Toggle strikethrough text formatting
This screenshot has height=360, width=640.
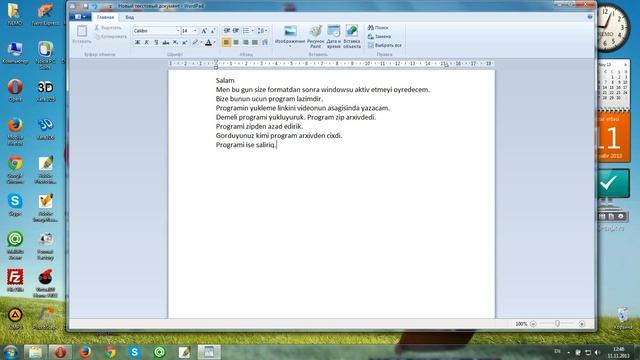[166, 42]
